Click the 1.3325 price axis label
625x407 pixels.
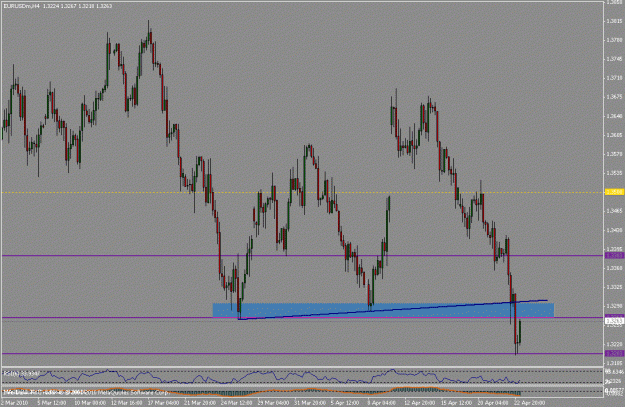tap(614, 287)
